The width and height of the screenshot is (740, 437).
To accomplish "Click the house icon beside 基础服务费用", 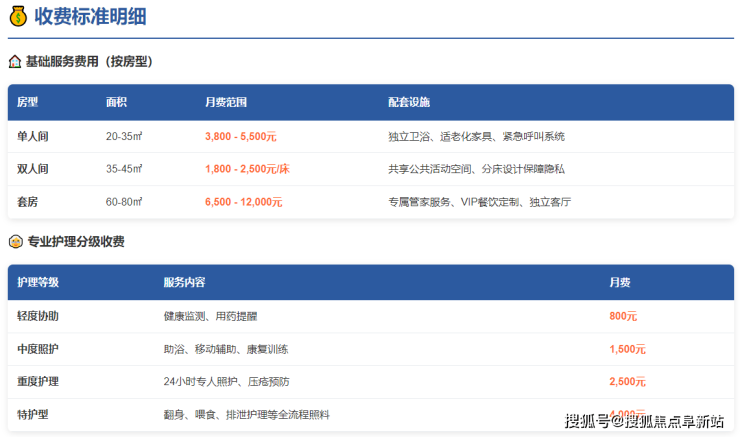I will point(15,62).
